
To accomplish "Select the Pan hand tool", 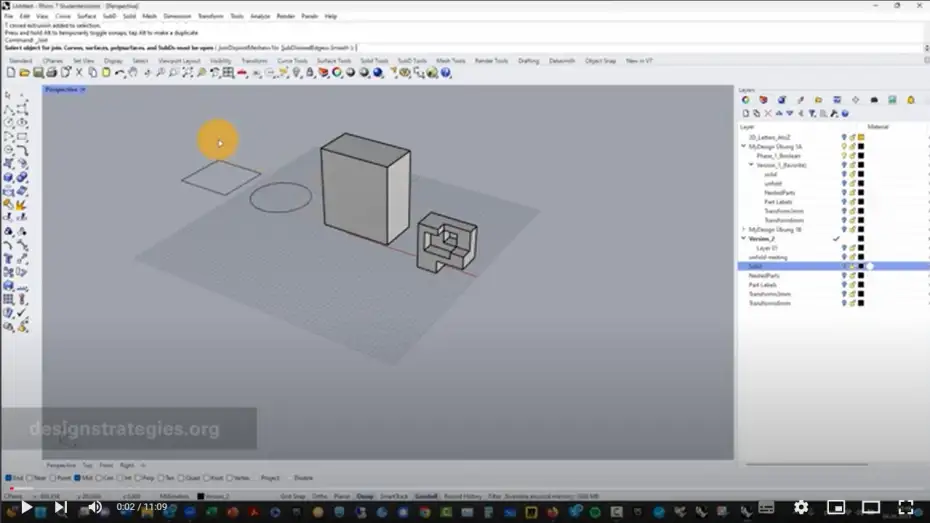I will click(133, 72).
